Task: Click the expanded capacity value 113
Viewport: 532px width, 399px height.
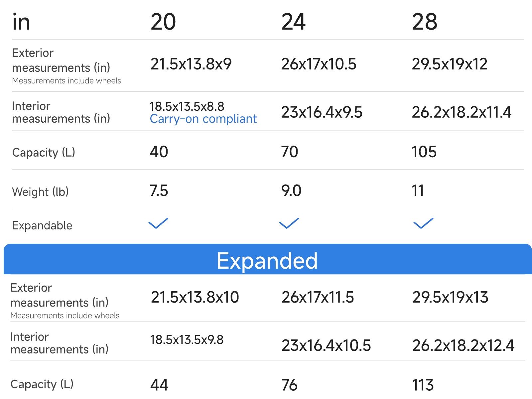Action: pyautogui.click(x=423, y=385)
